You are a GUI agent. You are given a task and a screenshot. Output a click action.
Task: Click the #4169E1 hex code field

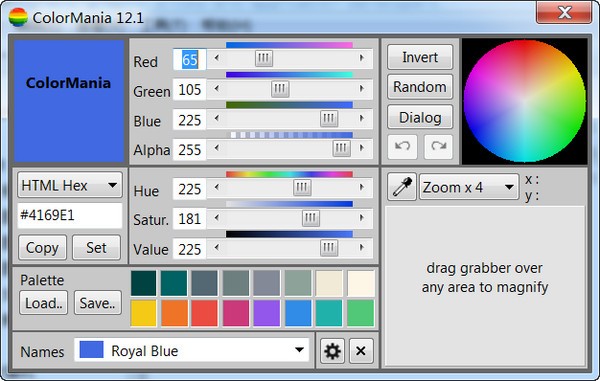(x=70, y=215)
